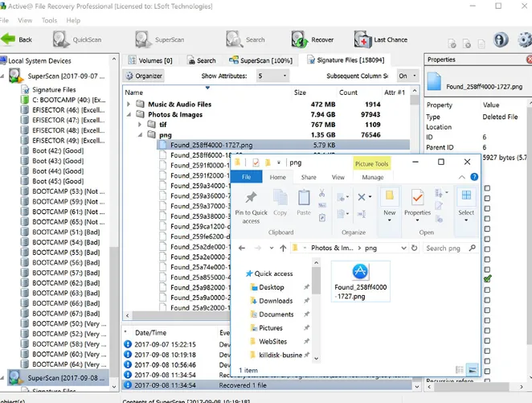The image size is (532, 403).
Task: Click the Copy icon in Explorer ribbon
Action: tap(280, 198)
